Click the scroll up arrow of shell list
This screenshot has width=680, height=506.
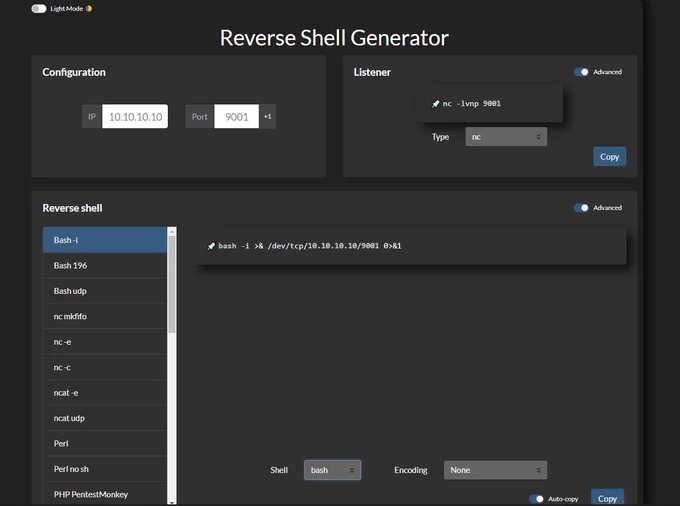[172, 232]
